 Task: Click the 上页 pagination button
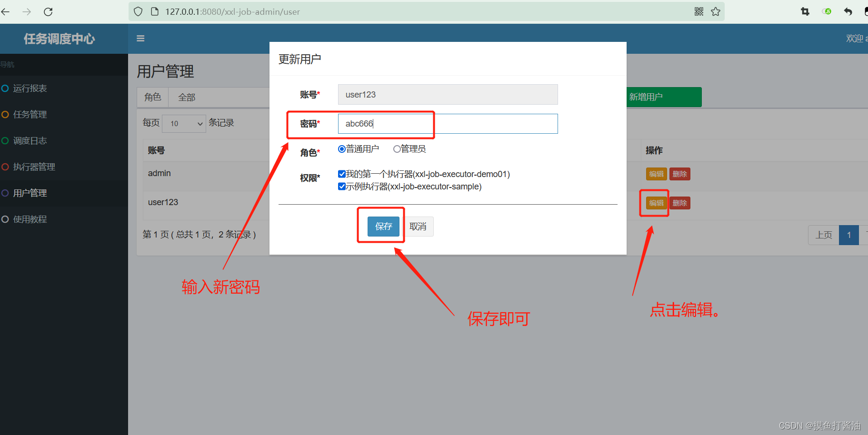coord(824,235)
